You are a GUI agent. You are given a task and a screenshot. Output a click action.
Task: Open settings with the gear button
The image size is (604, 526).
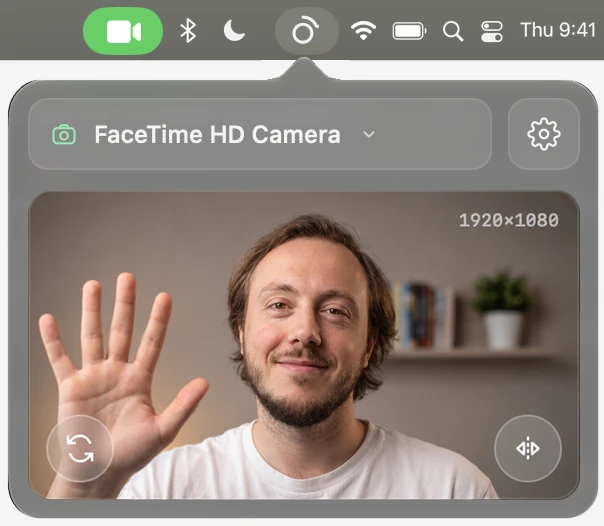pyautogui.click(x=544, y=134)
